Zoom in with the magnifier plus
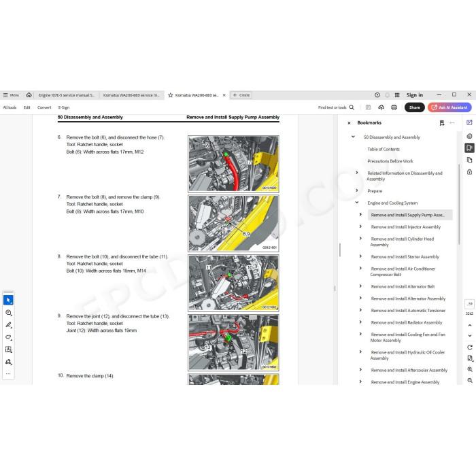The height and width of the screenshot is (476, 476). pyautogui.click(x=470, y=369)
